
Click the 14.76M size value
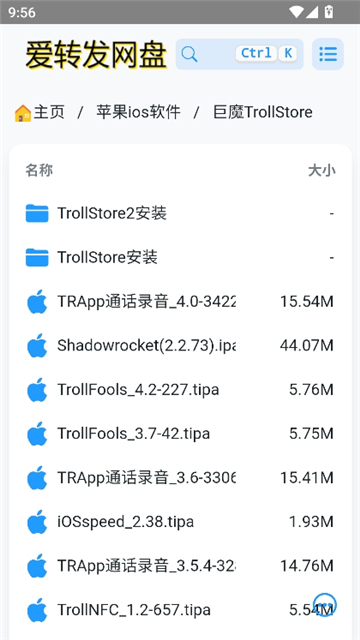[x=307, y=566]
